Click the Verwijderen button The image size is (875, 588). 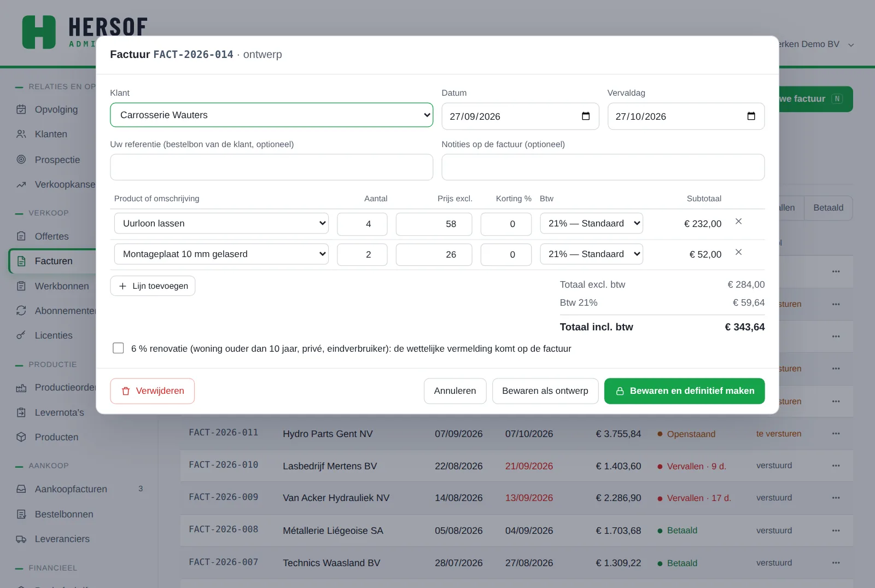pos(153,391)
